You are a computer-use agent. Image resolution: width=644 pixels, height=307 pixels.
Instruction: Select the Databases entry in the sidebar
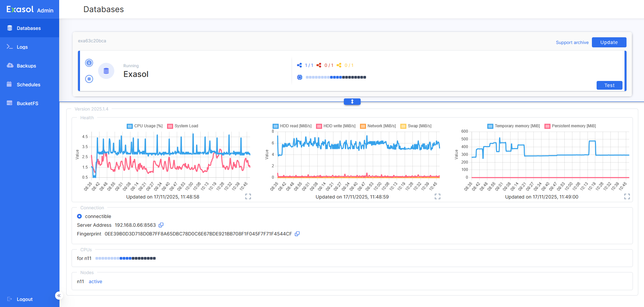(29, 28)
